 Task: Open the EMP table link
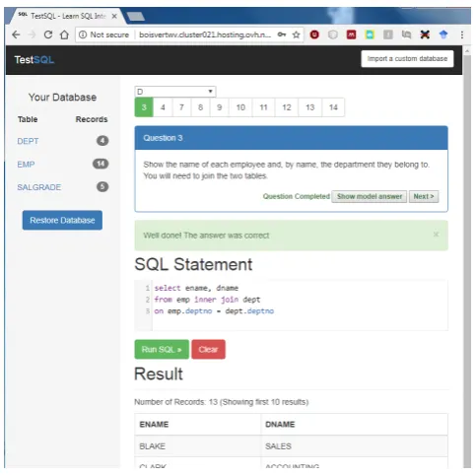point(26,165)
